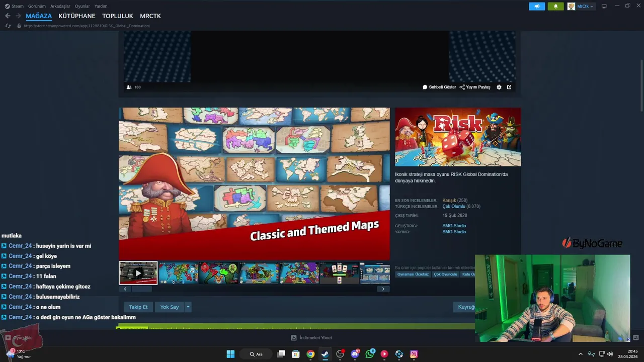The width and height of the screenshot is (644, 362).
Task: Click Sohbeti Göster
Action: click(439, 87)
